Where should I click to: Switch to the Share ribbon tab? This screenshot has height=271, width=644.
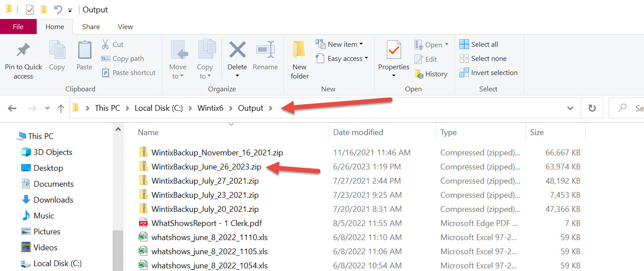tap(91, 26)
